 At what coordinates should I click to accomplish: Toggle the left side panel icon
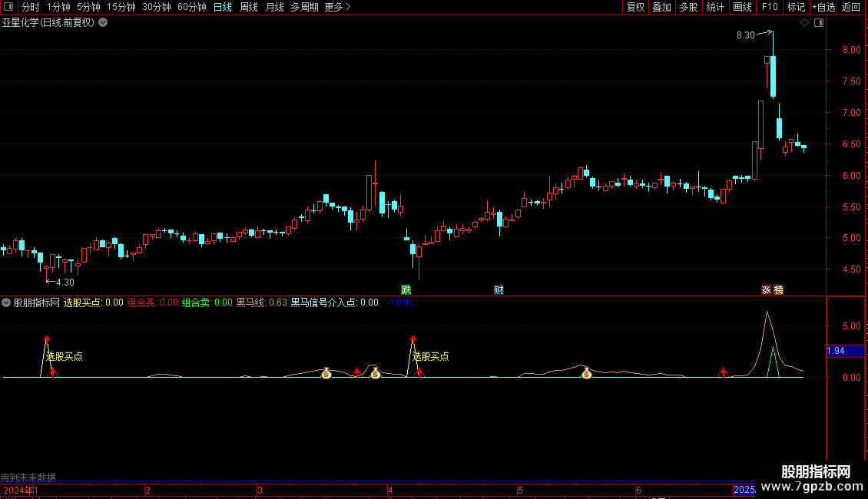(x=8, y=7)
